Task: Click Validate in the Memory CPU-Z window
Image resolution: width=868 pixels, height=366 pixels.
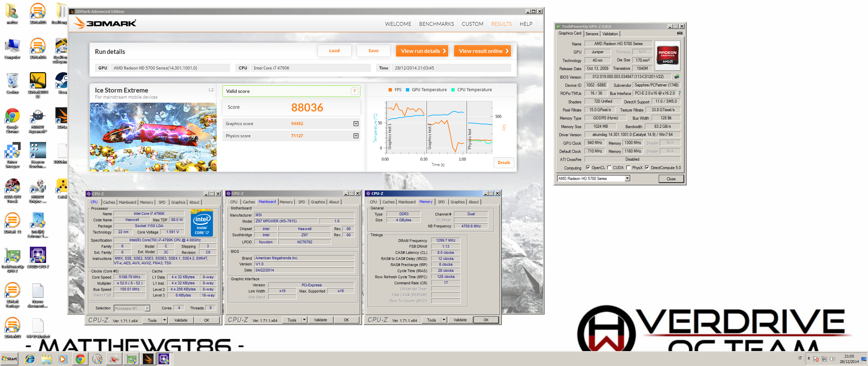Action: pos(460,320)
